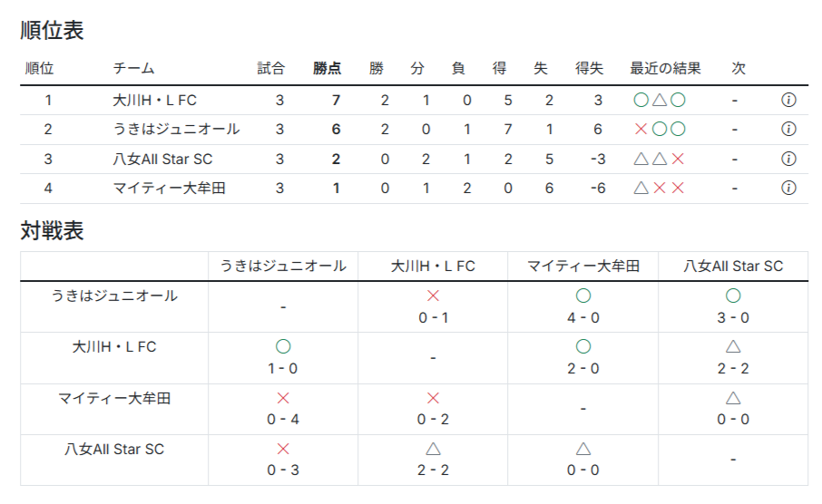The width and height of the screenshot is (822, 504).
Task: Click 1 - 0 result in 大川H・L FC row
Action: coord(282,368)
